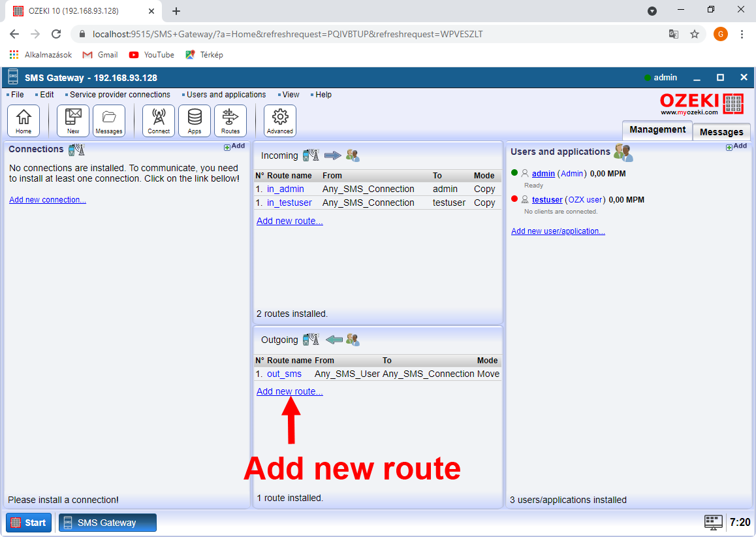Click the Add button in Users panel
This screenshot has width=756, height=537.
[736, 146]
